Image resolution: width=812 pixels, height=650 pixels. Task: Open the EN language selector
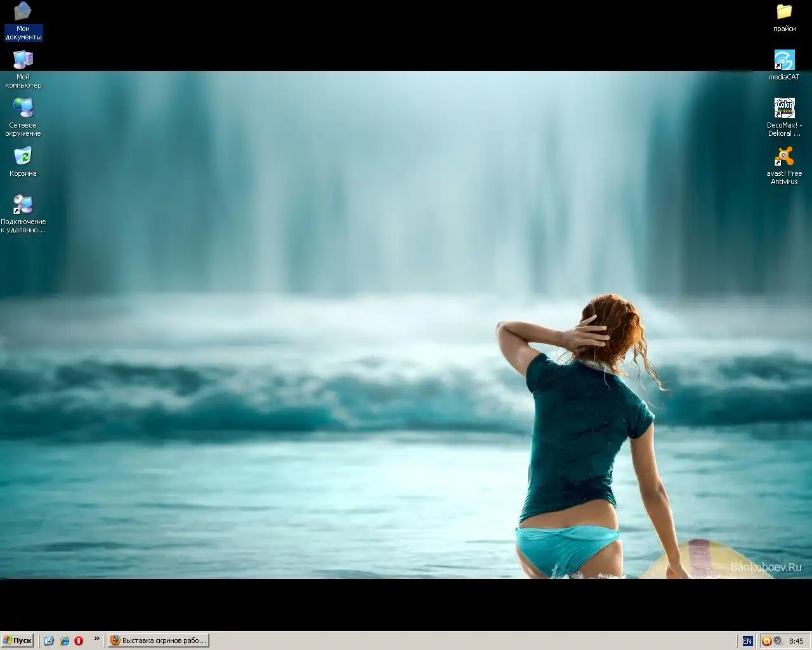click(747, 641)
